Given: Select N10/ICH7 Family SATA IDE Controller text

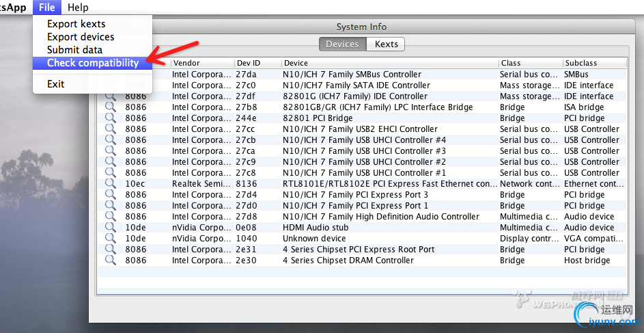Looking at the screenshot, I should pyautogui.click(x=356, y=85).
